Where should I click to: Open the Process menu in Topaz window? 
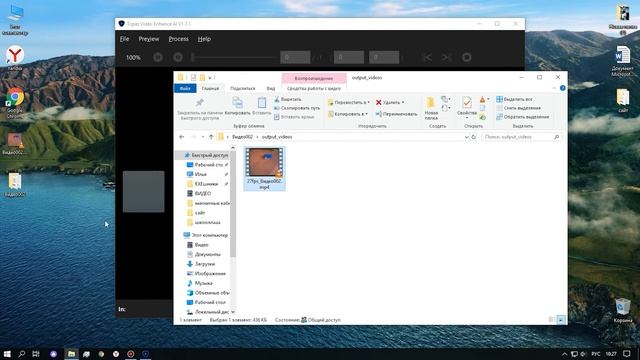tap(178, 39)
